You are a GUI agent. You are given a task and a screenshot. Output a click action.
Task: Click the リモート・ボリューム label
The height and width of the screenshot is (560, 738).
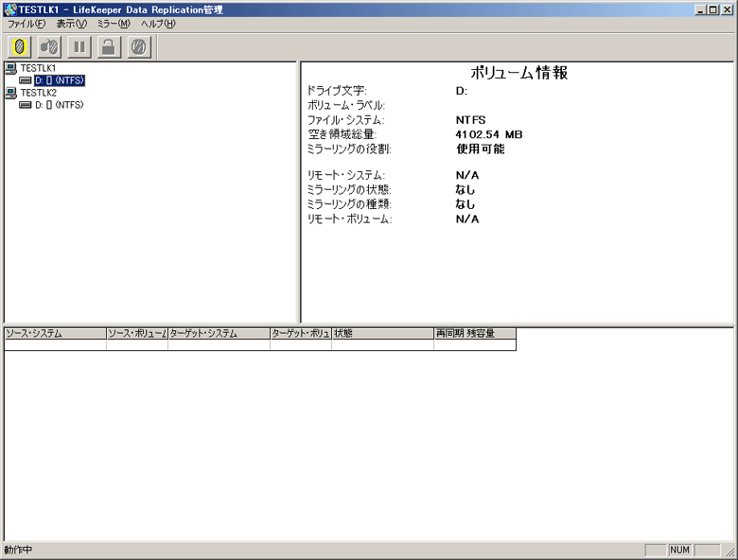350,219
